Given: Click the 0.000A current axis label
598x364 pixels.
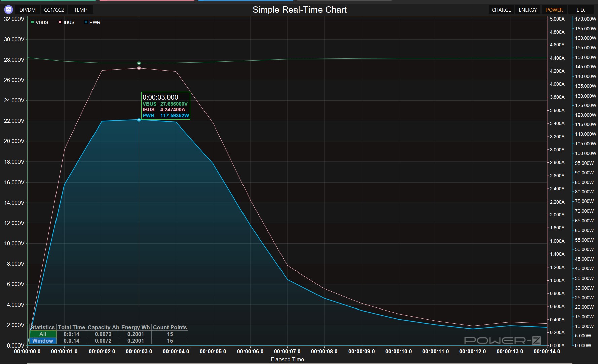Looking at the screenshot, I should (557, 345).
